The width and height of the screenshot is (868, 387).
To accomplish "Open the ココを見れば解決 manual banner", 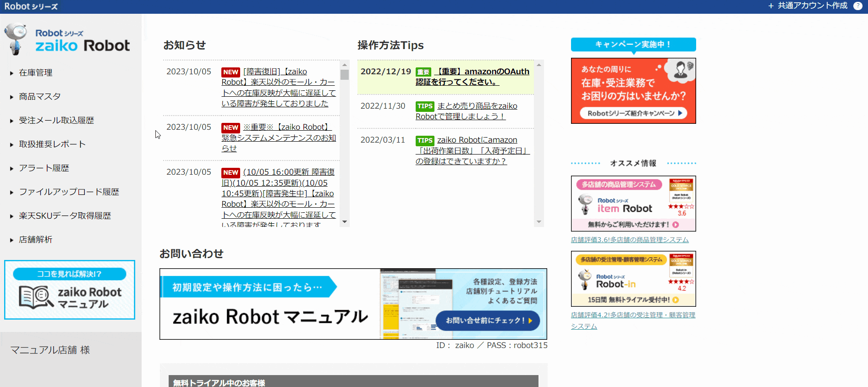I will point(70,290).
